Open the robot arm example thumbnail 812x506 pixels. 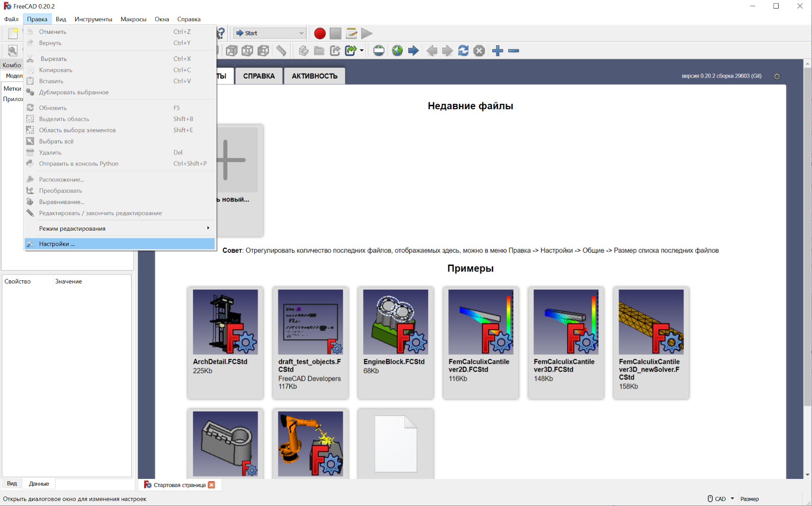(x=310, y=444)
